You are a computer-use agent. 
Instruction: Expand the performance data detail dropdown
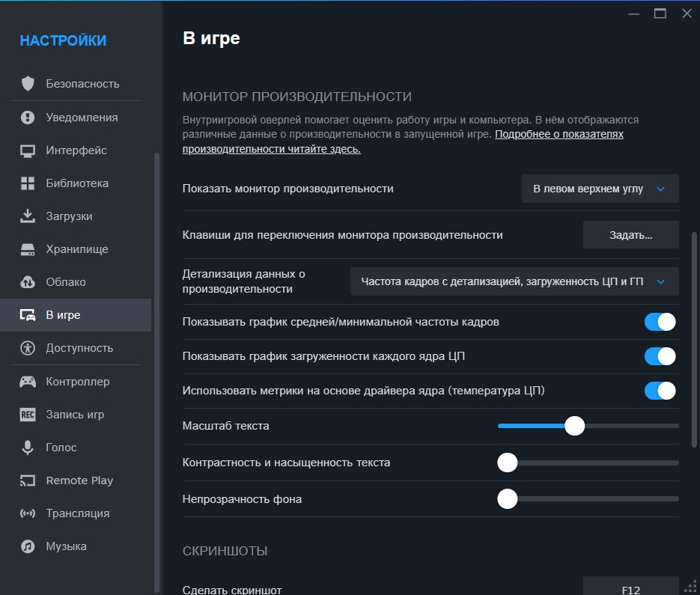point(514,282)
